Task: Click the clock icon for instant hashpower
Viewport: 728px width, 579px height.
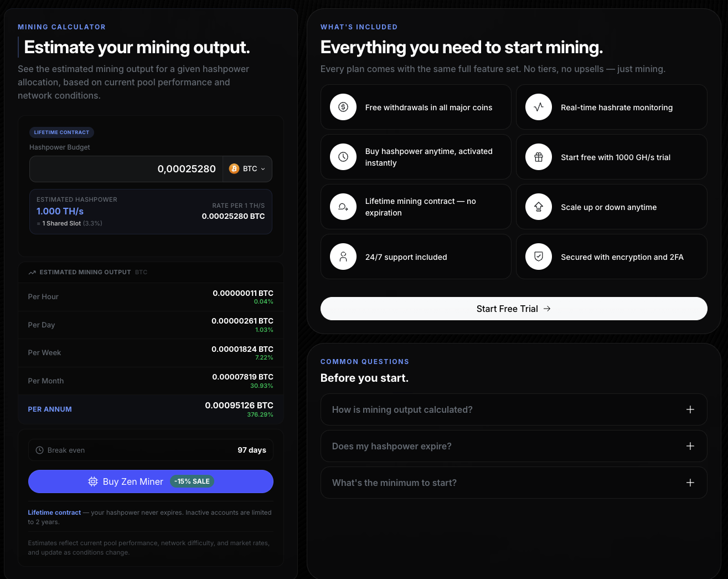Action: click(343, 157)
